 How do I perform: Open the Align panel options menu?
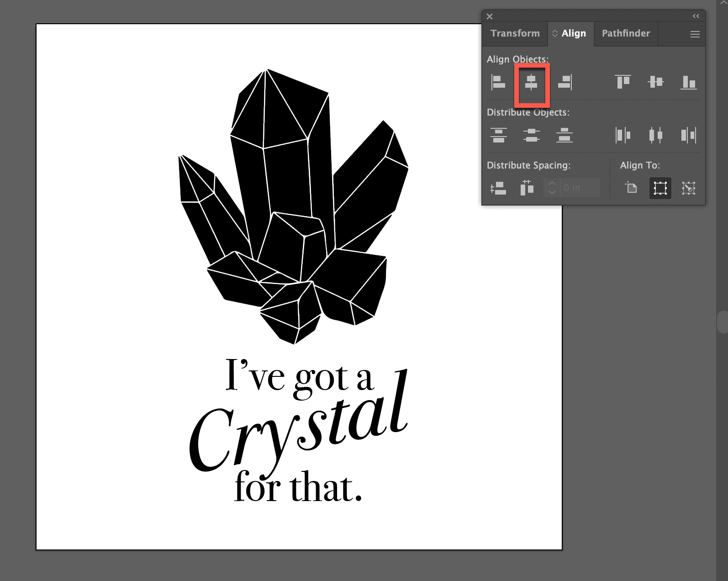(x=695, y=34)
